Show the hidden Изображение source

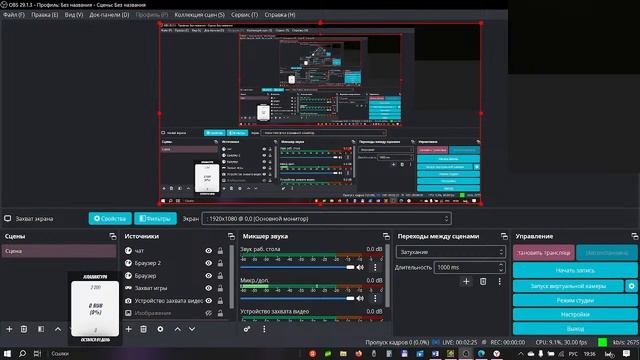pos(209,313)
